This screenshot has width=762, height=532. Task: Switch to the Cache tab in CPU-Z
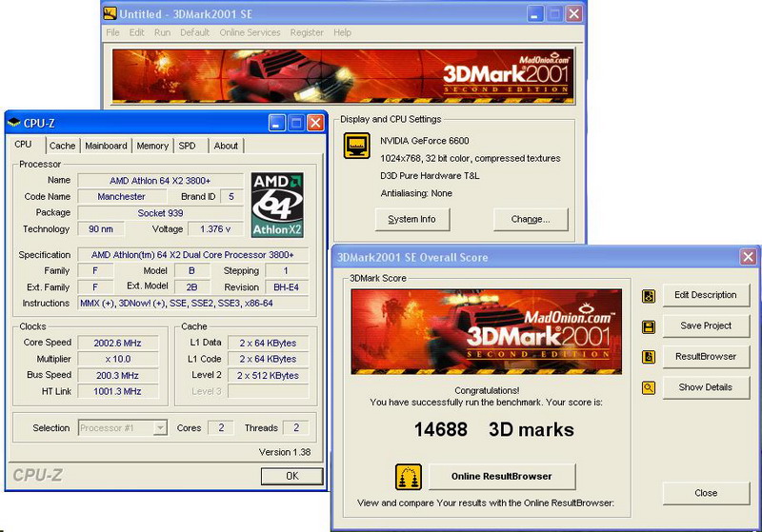(62, 146)
